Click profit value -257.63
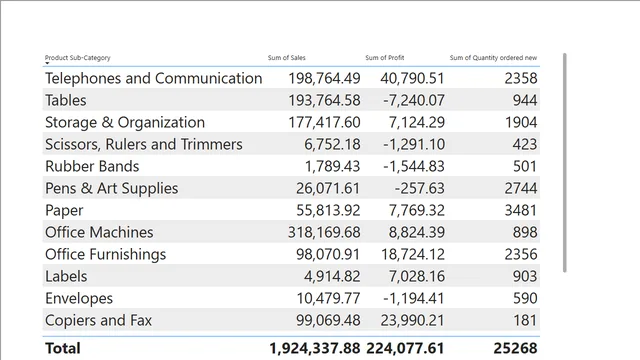640x360 pixels. [x=419, y=189]
